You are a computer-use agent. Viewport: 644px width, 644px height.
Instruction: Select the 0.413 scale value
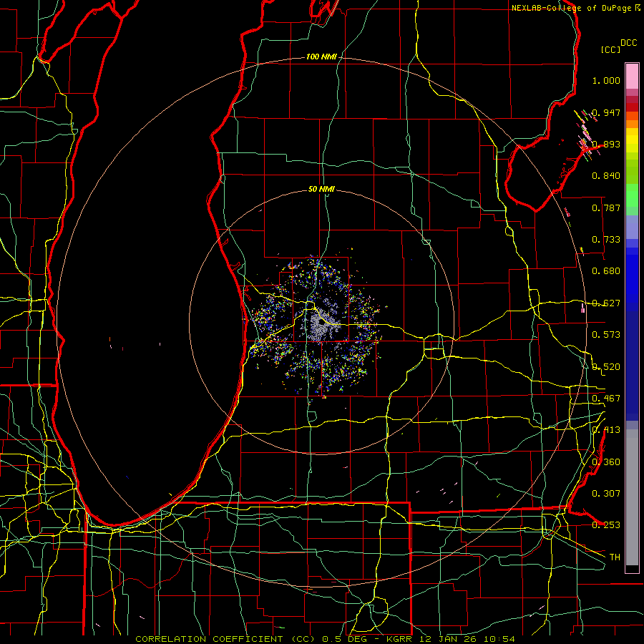[606, 430]
